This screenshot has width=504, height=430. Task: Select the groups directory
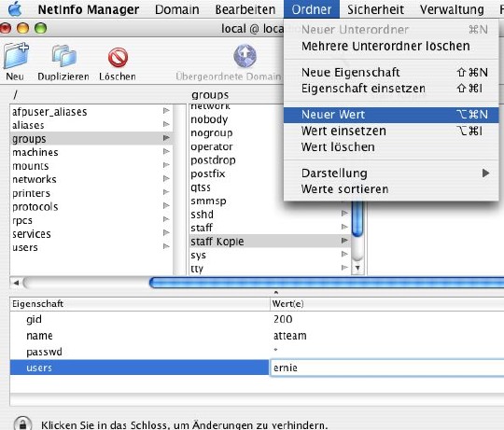pos(91,138)
